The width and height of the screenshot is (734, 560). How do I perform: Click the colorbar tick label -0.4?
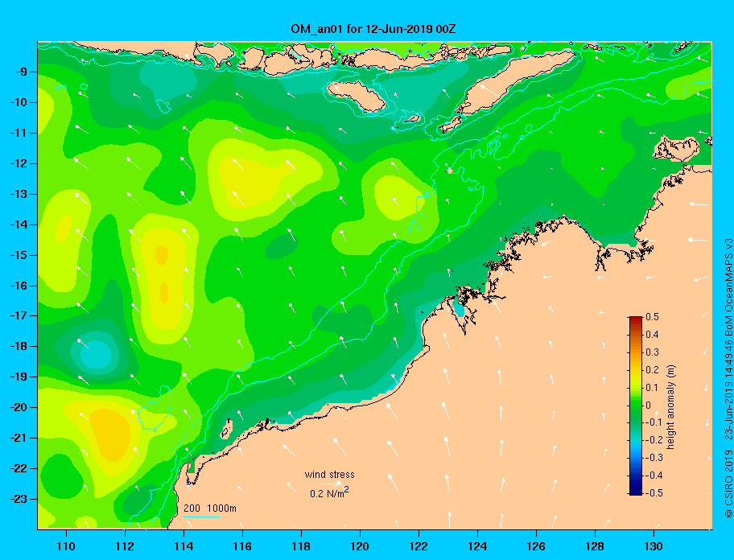653,476
